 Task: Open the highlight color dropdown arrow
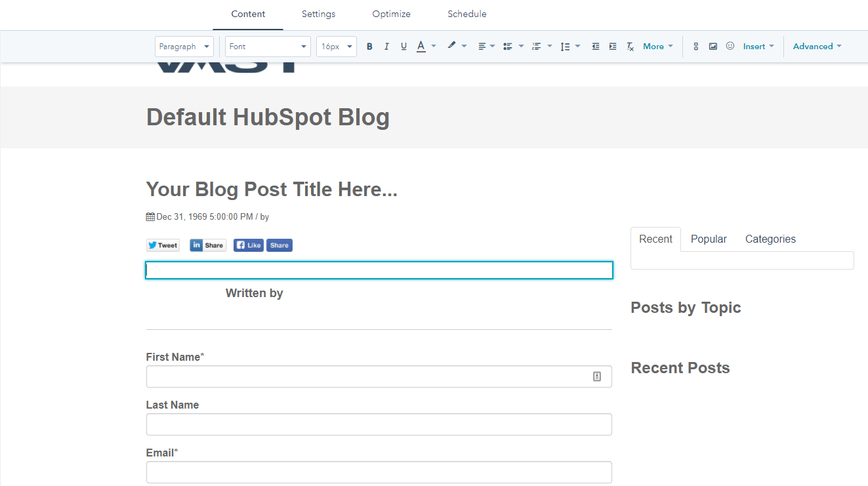465,47
